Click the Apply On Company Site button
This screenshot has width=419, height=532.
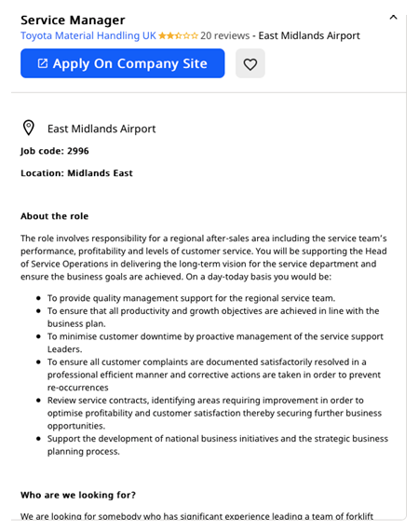tap(122, 63)
